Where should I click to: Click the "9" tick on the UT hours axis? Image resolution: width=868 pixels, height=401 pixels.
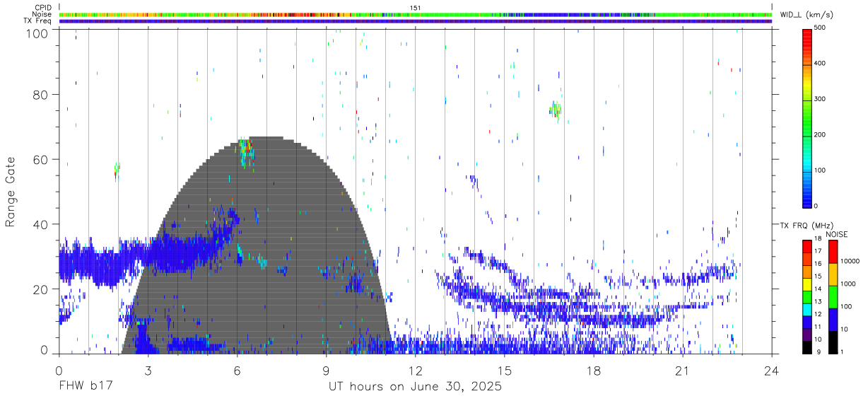pyautogui.click(x=326, y=371)
